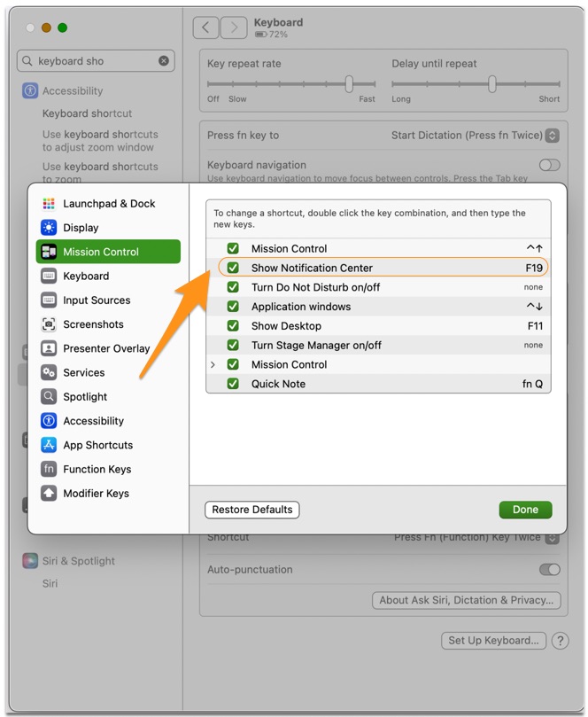Open Presenter Overlay icon
The image size is (588, 717).
coord(49,348)
